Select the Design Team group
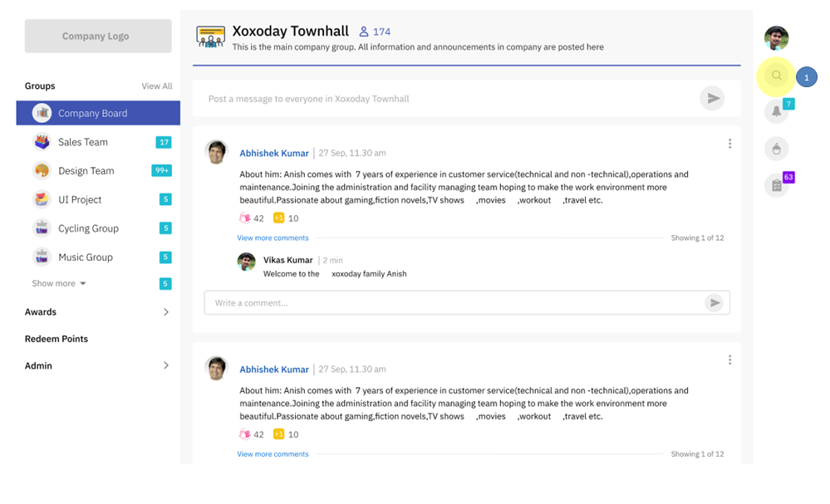This screenshot has width=830, height=504. coord(99,171)
